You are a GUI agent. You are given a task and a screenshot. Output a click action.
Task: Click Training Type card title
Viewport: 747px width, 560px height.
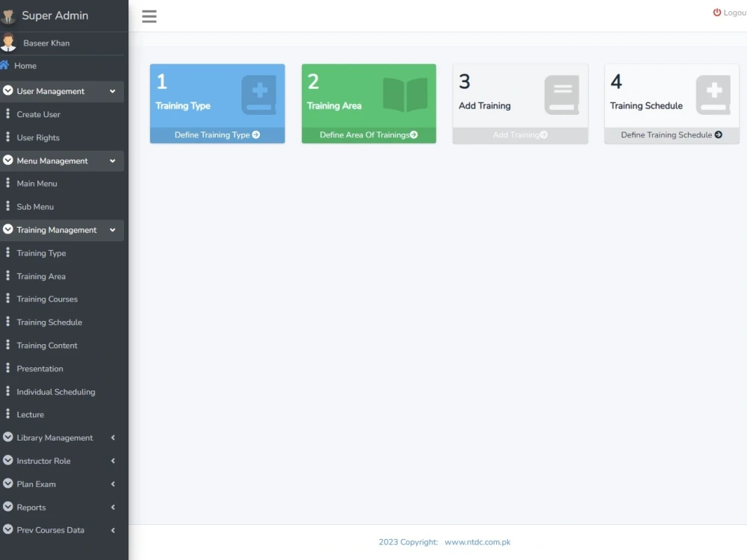coord(183,106)
